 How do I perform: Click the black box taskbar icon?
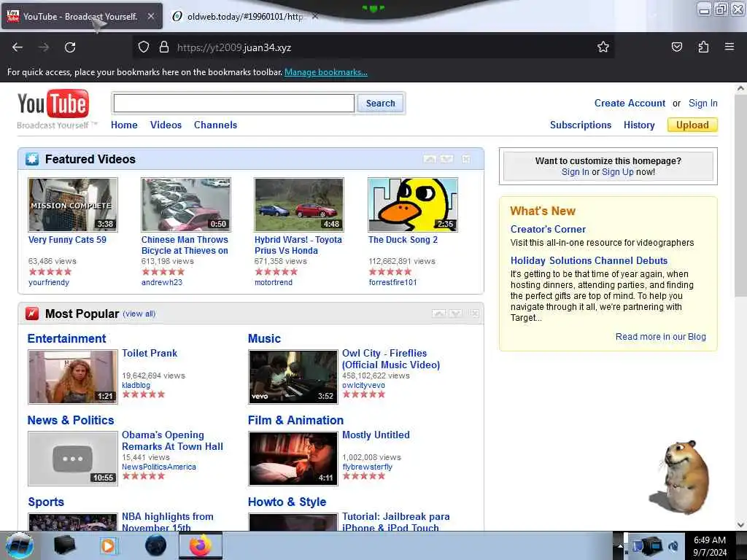tap(64, 545)
